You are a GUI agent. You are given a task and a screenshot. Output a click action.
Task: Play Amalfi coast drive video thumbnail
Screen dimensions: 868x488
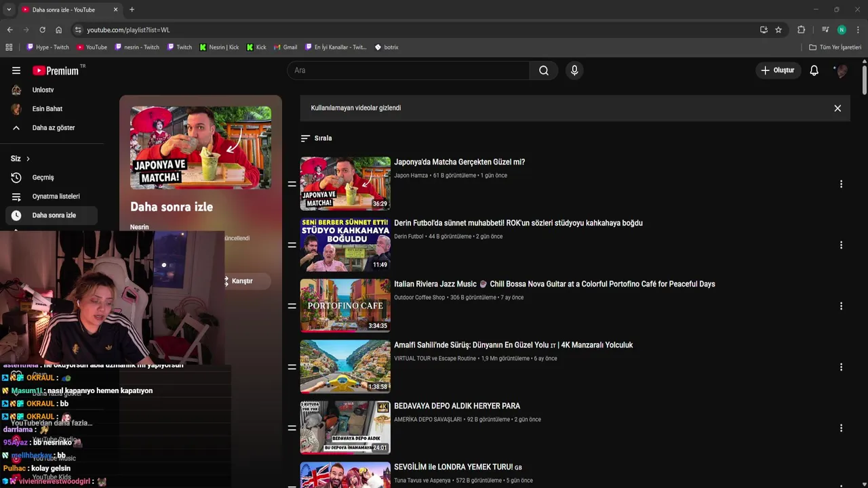[x=345, y=367]
